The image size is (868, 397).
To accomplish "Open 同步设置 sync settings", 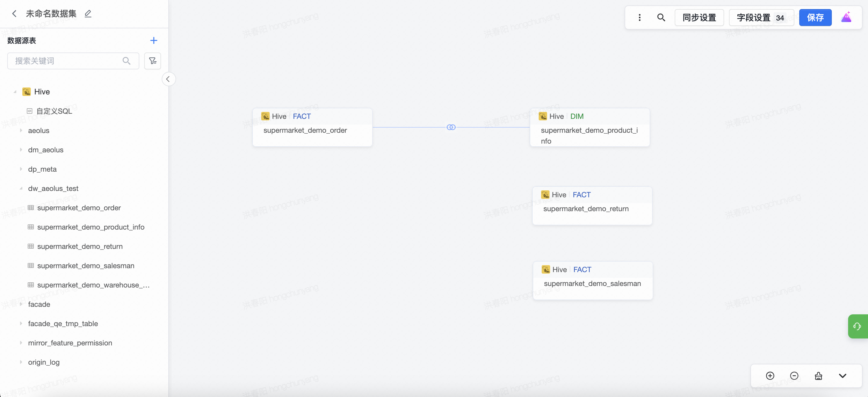I will pyautogui.click(x=699, y=17).
